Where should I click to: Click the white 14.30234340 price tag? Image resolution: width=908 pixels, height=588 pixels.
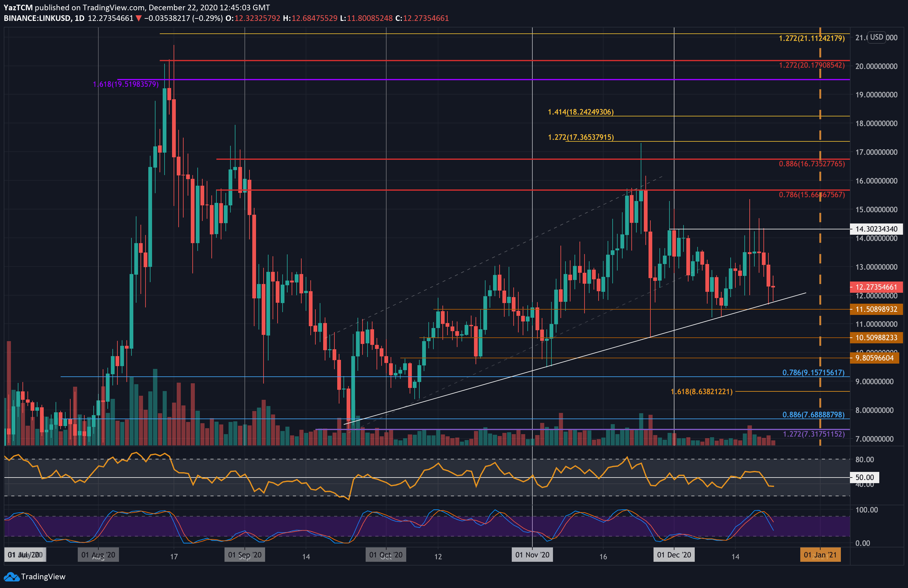point(876,229)
